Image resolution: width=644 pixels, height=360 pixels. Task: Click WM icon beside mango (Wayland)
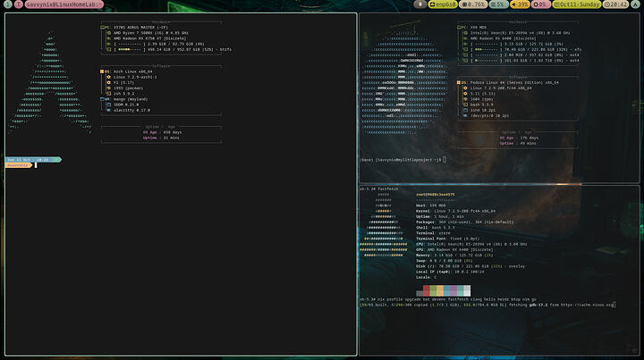point(103,99)
